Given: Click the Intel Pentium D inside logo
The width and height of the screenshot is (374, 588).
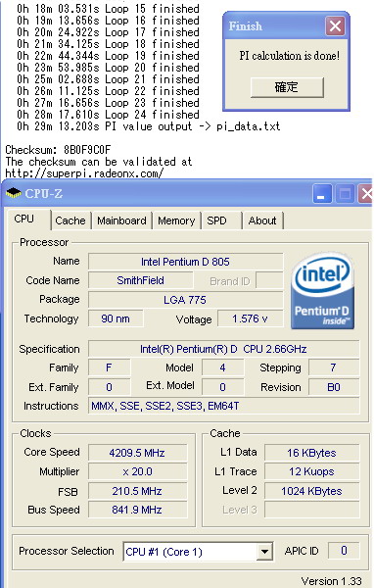Looking at the screenshot, I should [x=323, y=291].
